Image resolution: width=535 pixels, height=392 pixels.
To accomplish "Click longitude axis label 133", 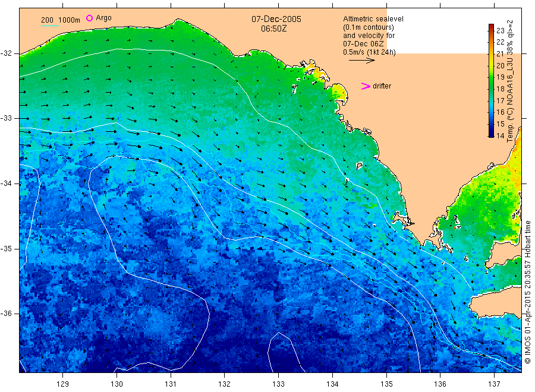I will 278,384.
